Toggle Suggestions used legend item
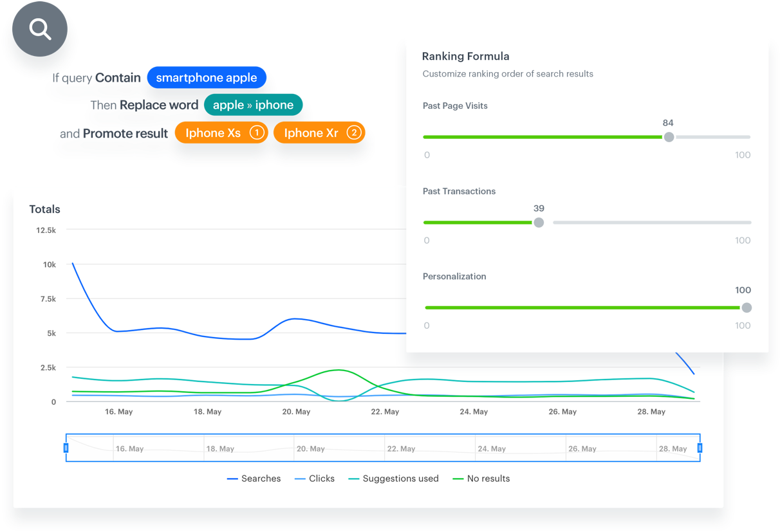The height and width of the screenshot is (532, 780). click(393, 479)
